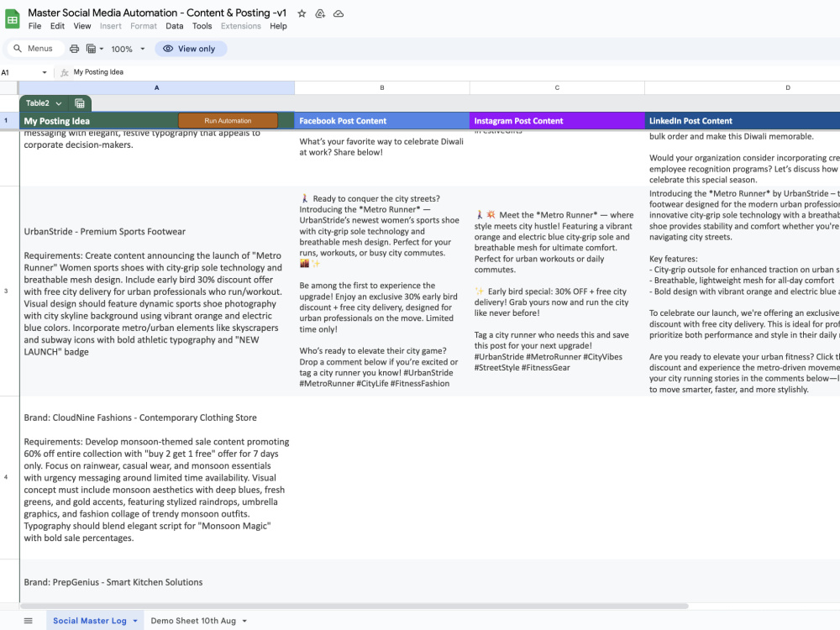Switch to Demo Sheet 10th Aug tab
840x630 pixels.
[x=193, y=621]
